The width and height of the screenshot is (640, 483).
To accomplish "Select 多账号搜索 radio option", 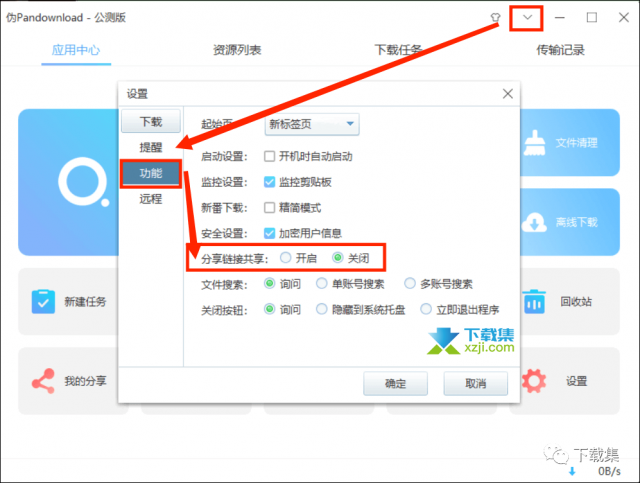I will tap(410, 283).
